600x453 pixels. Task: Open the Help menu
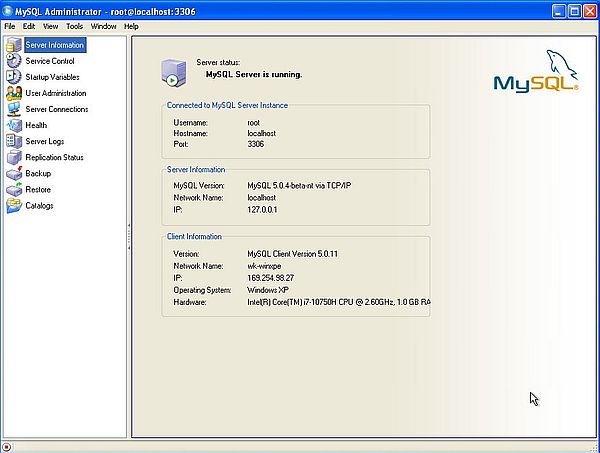(131, 26)
